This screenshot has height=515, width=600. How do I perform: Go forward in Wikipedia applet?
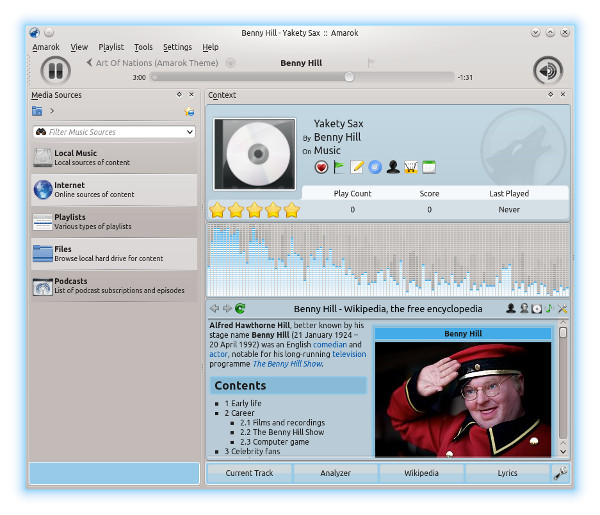(x=227, y=308)
